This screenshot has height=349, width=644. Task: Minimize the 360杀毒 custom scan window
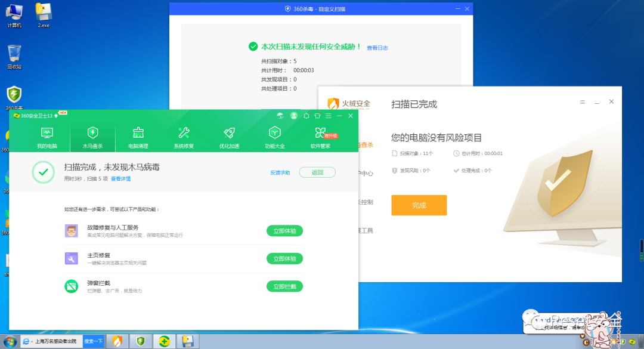[x=458, y=8]
